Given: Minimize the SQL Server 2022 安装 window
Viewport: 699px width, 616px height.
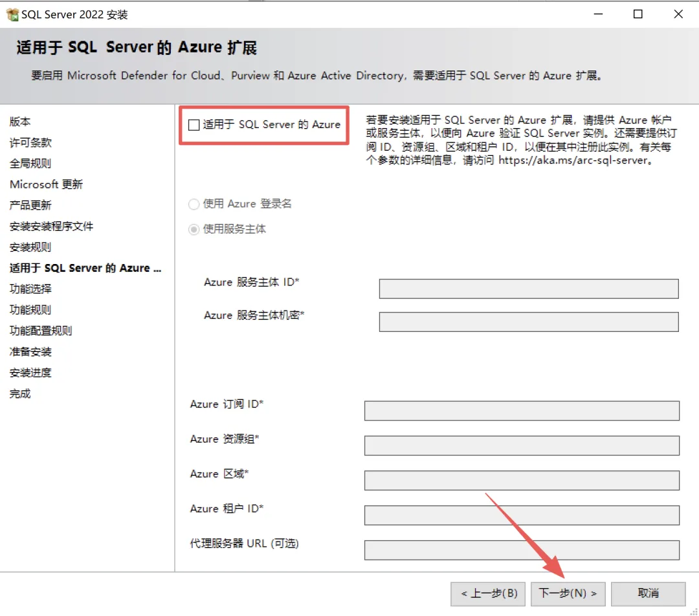Looking at the screenshot, I should coord(598,14).
